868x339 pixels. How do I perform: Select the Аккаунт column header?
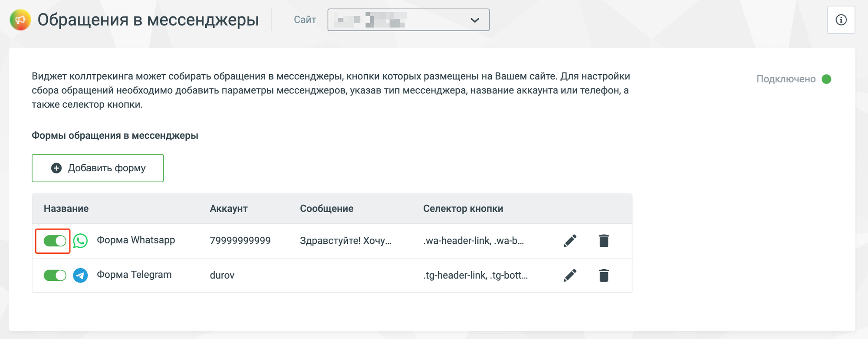(x=229, y=209)
